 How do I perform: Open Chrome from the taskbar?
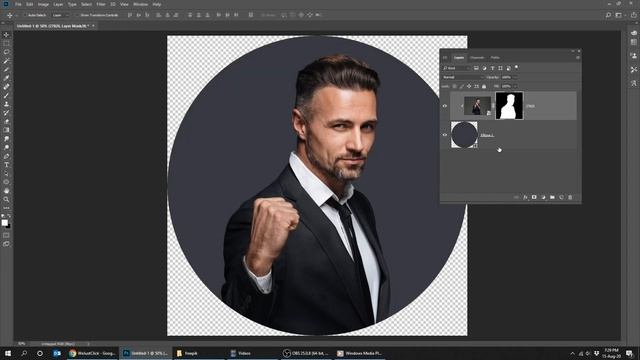pyautogui.click(x=93, y=353)
